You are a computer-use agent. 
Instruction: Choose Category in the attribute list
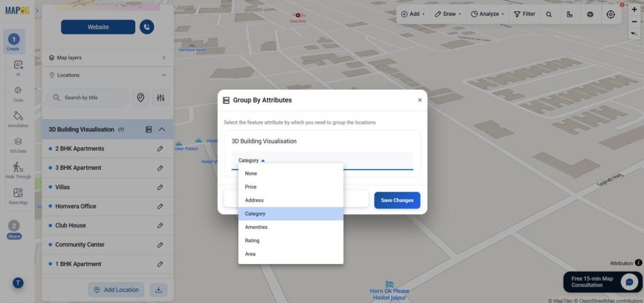pos(291,214)
